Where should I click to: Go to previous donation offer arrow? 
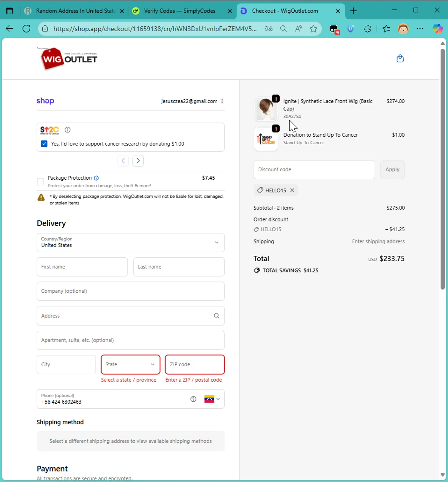tap(123, 161)
